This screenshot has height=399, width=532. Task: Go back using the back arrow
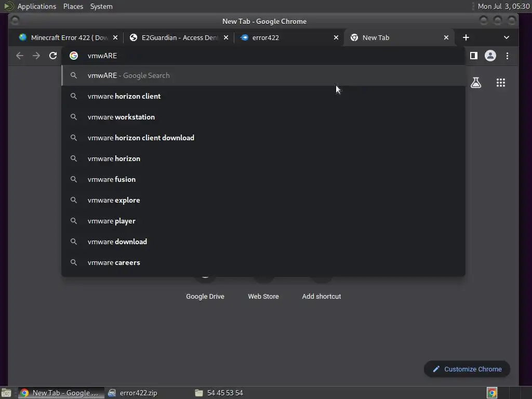[20, 56]
